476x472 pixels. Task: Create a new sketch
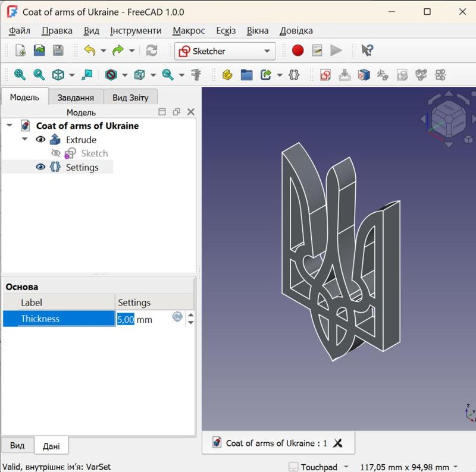coord(325,75)
